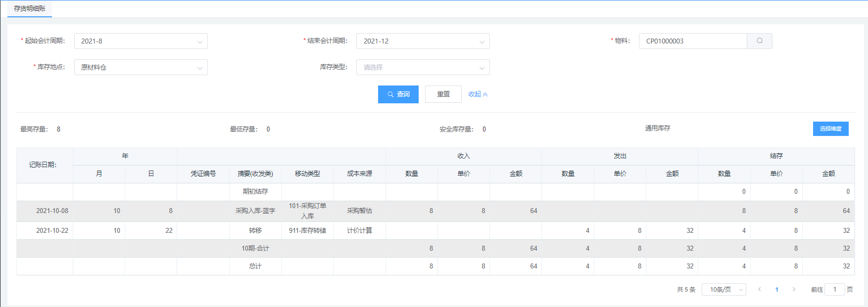Open the 结束会计周期 dropdown showing 2021-12
Viewport: 868px width, 307px height.
pyautogui.click(x=423, y=41)
